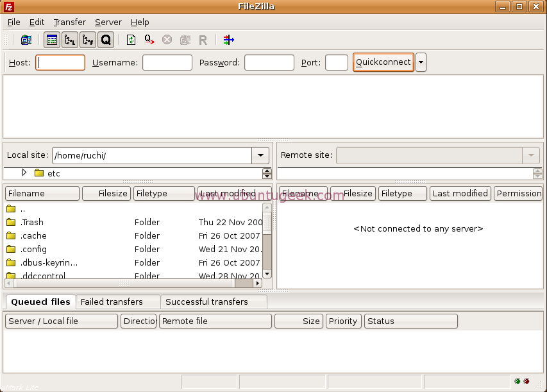
Task: Click the red activity LED indicator
Action: [x=526, y=381]
